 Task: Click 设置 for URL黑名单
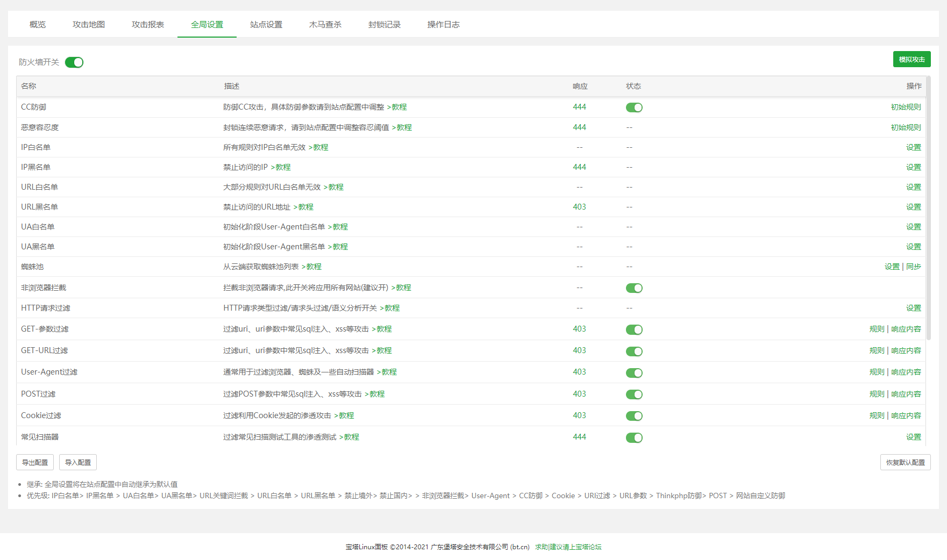click(914, 207)
